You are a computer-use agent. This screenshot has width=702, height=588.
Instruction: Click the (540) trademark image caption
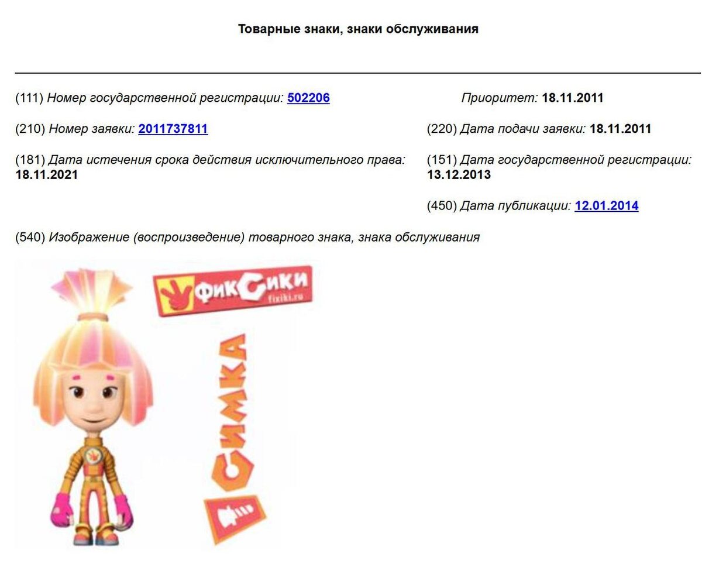[x=247, y=237]
